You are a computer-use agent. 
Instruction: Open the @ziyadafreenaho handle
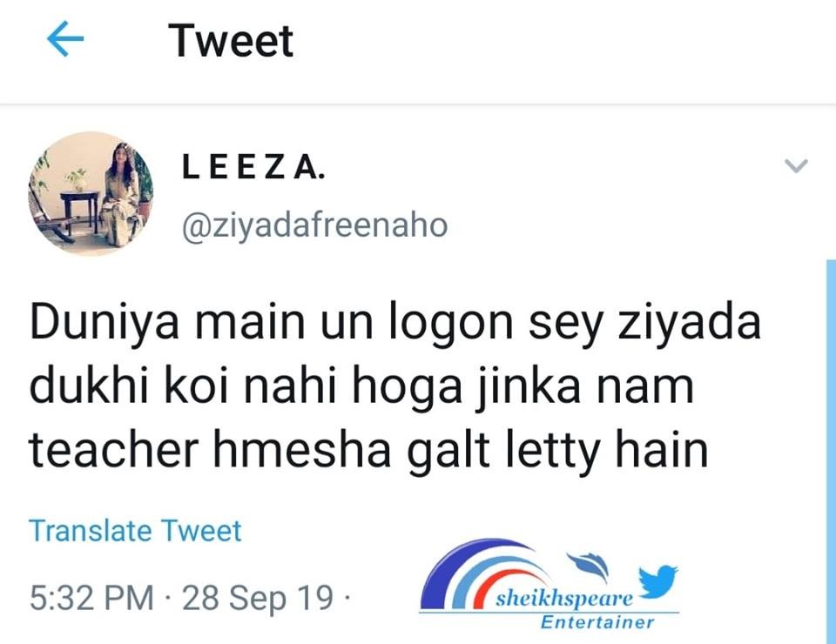[314, 226]
